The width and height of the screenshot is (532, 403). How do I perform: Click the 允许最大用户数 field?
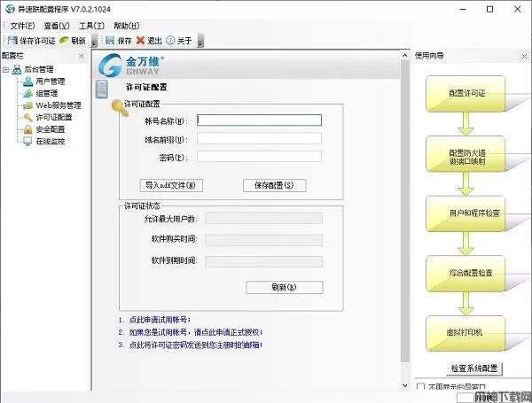point(263,219)
